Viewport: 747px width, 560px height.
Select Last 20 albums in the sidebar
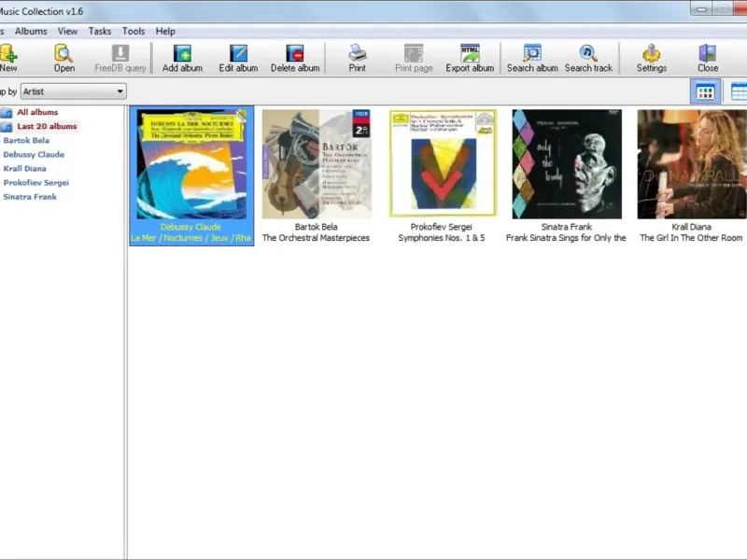[48, 127]
